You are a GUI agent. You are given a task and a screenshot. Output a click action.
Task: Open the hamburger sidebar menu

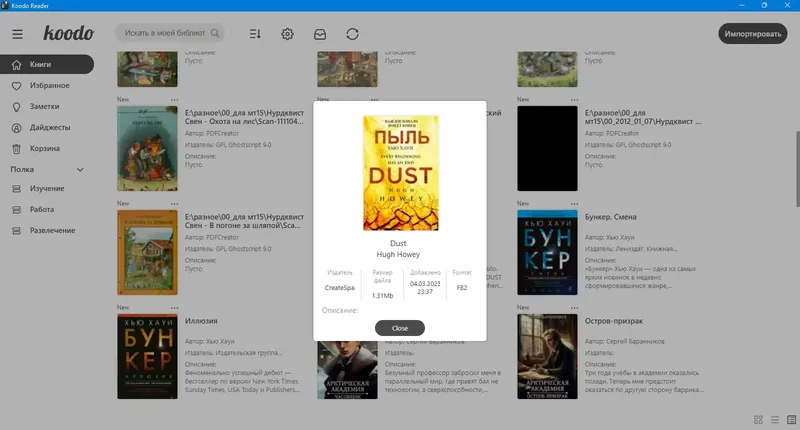click(x=17, y=34)
